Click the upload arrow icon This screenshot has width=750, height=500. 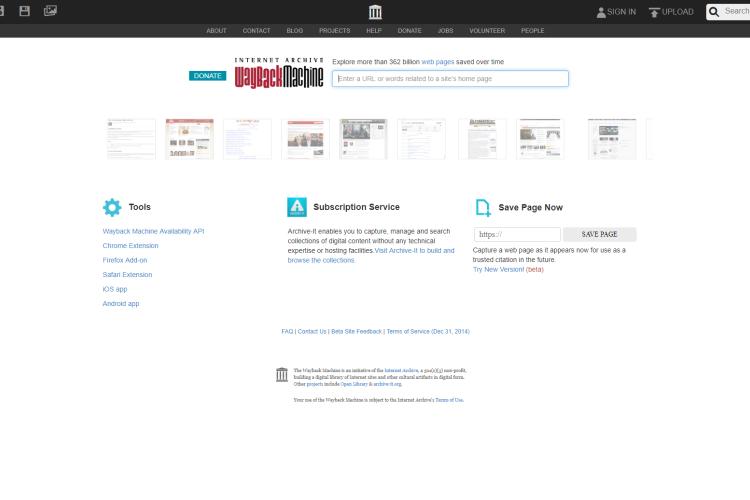point(654,12)
